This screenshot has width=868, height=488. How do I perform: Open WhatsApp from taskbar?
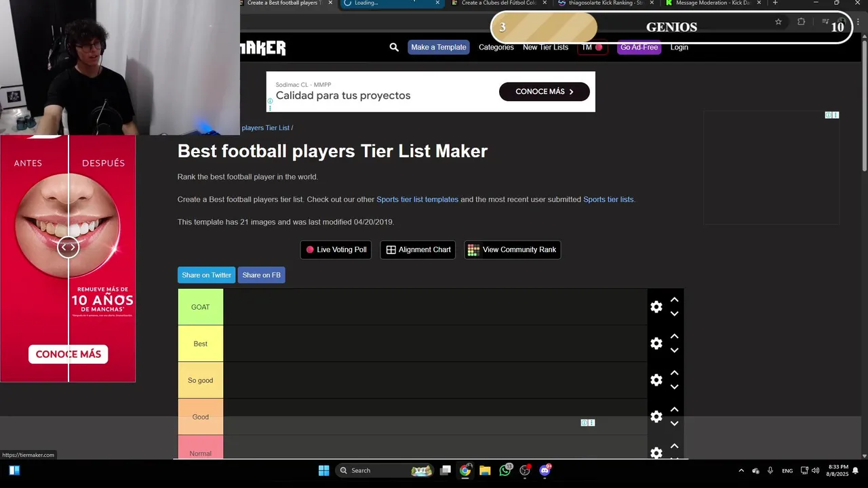pyautogui.click(x=505, y=470)
